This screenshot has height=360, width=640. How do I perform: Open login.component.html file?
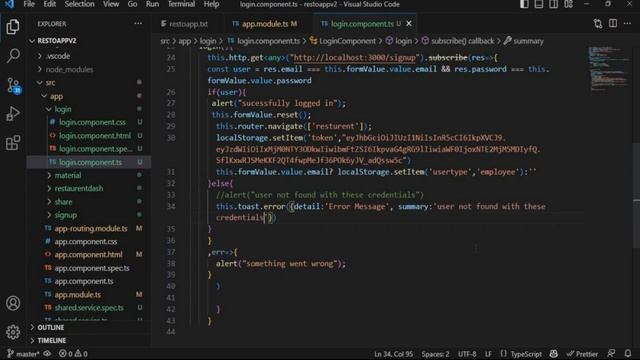click(x=95, y=136)
